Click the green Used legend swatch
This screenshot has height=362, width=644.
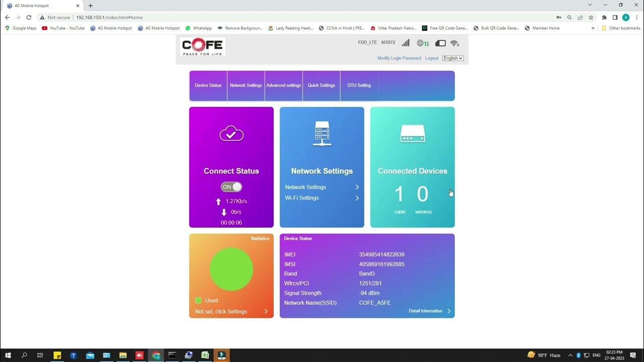pyautogui.click(x=198, y=300)
